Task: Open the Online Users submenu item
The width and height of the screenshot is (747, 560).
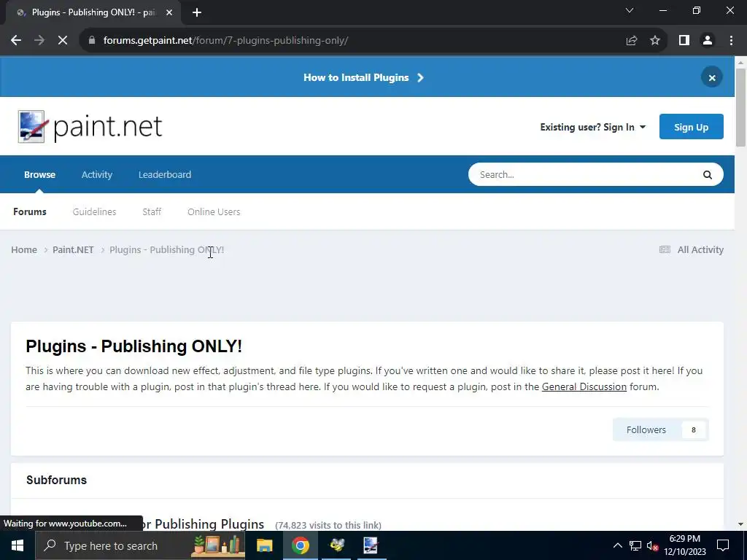Action: point(214,212)
